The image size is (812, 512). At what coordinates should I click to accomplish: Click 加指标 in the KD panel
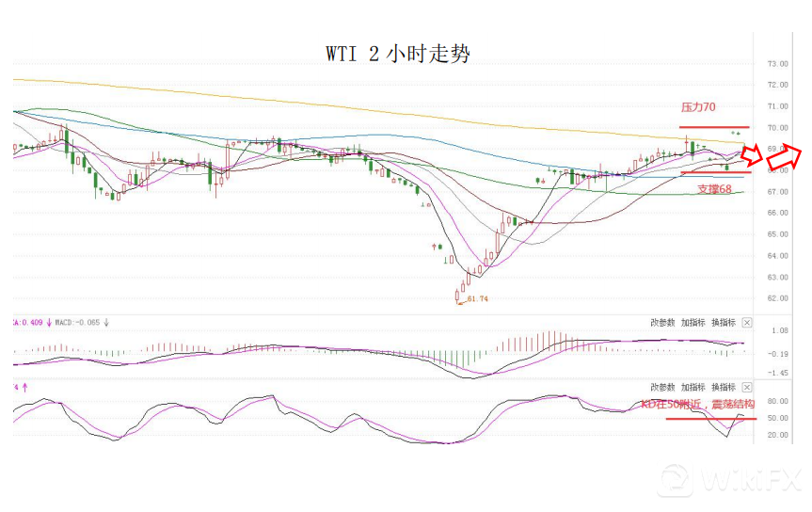pos(693,387)
